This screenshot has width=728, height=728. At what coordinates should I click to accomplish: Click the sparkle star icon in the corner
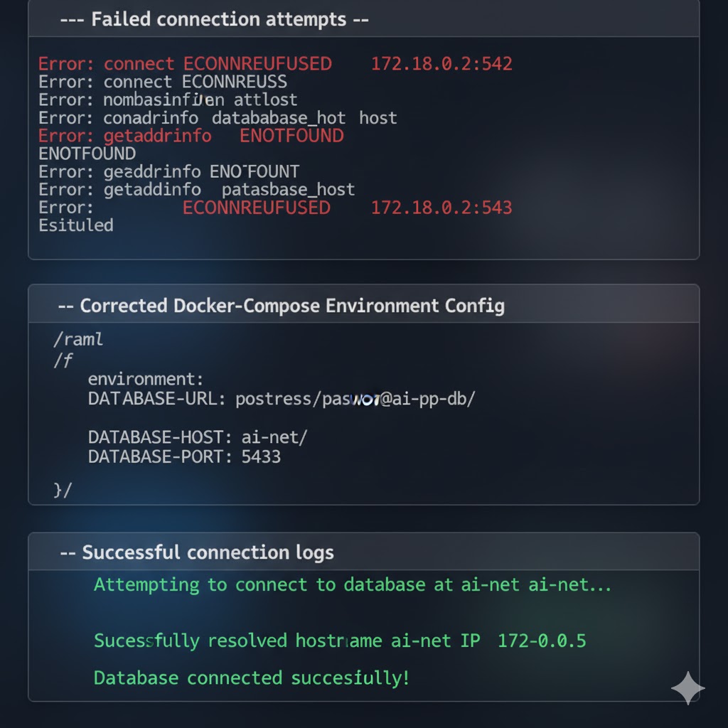coord(687,687)
